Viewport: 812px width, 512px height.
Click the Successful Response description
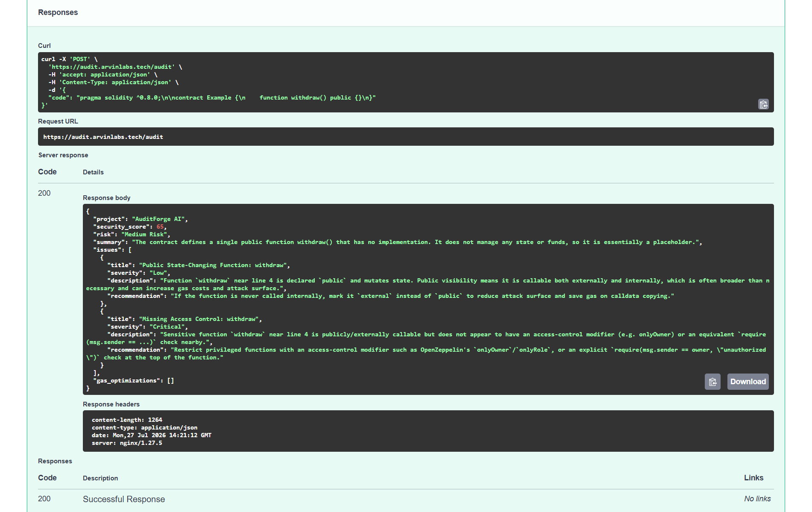click(x=124, y=499)
